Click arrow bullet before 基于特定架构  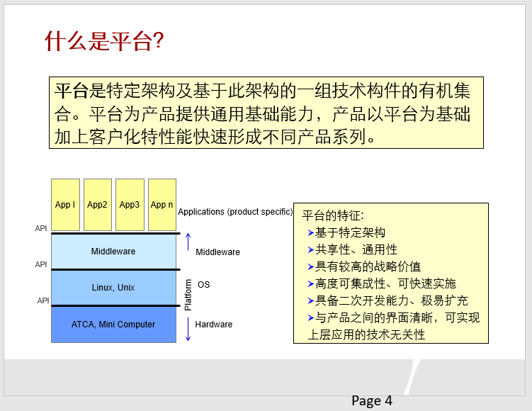310,233
